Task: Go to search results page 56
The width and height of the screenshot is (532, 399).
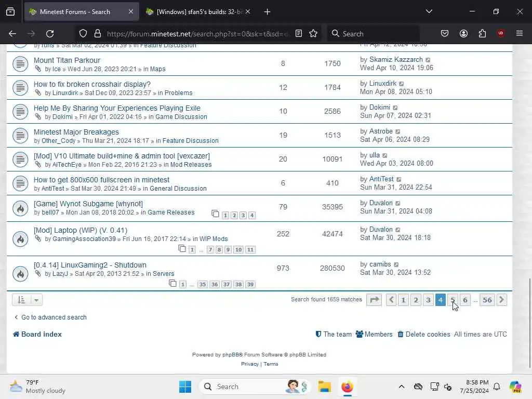Action: [x=487, y=300]
